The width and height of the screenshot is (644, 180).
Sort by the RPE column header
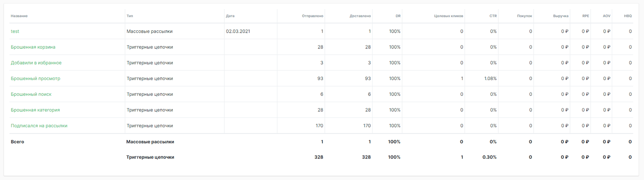click(x=586, y=16)
